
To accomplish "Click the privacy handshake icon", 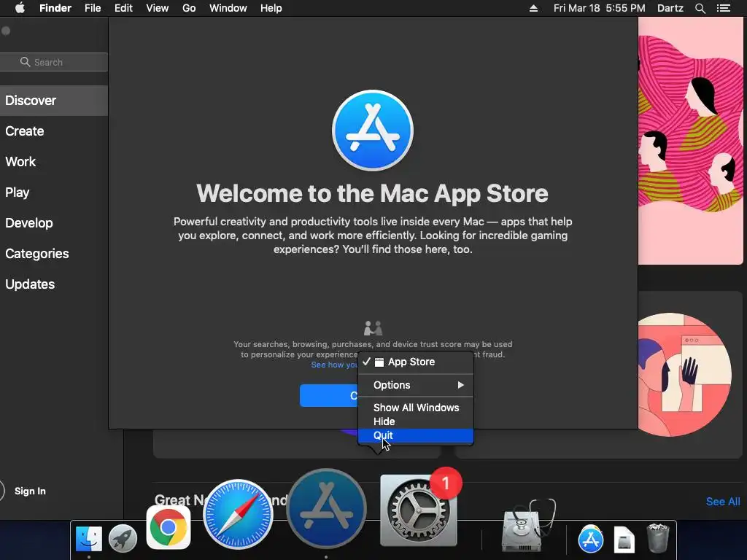I will (373, 327).
